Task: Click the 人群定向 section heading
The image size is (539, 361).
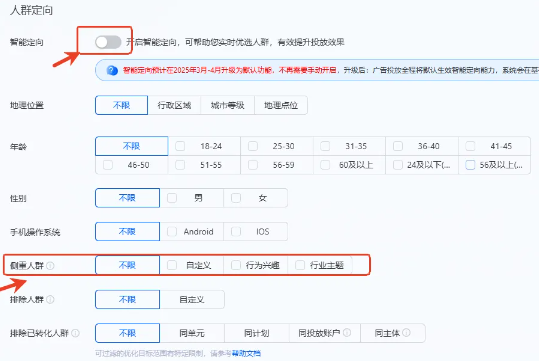Action: point(31,10)
